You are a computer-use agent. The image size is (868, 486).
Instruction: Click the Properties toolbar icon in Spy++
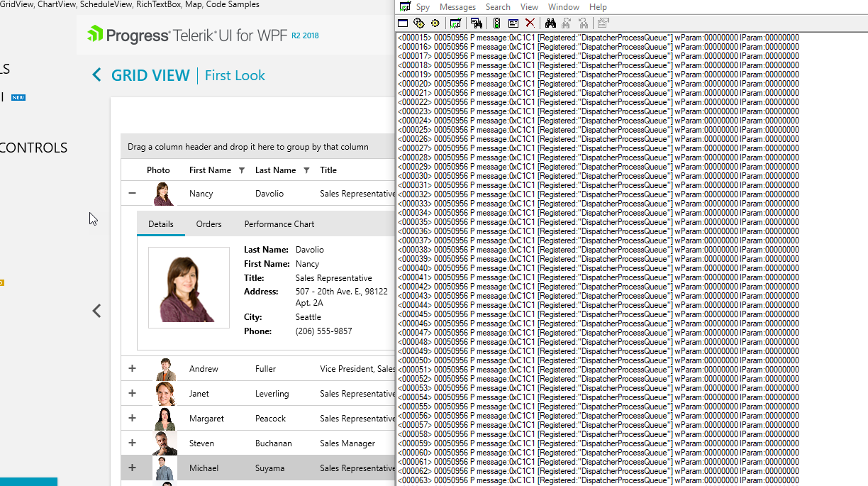click(x=603, y=23)
